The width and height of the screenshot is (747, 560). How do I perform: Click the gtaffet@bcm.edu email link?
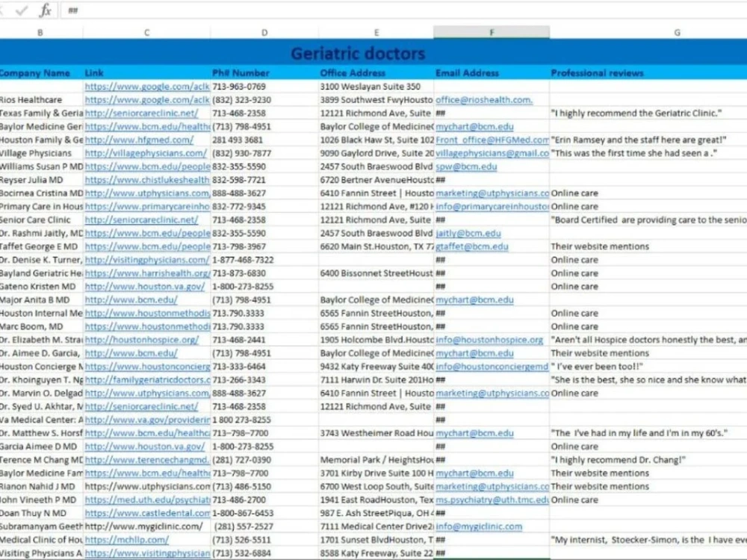point(471,246)
